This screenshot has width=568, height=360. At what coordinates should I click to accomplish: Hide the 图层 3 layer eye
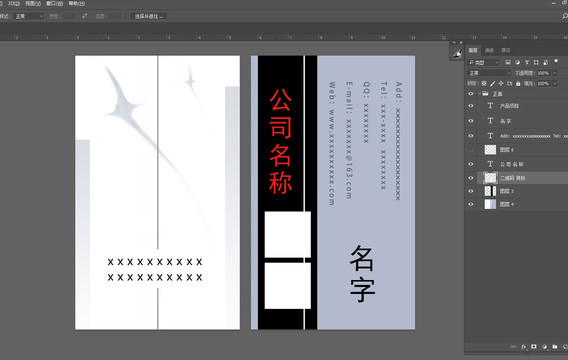click(471, 191)
